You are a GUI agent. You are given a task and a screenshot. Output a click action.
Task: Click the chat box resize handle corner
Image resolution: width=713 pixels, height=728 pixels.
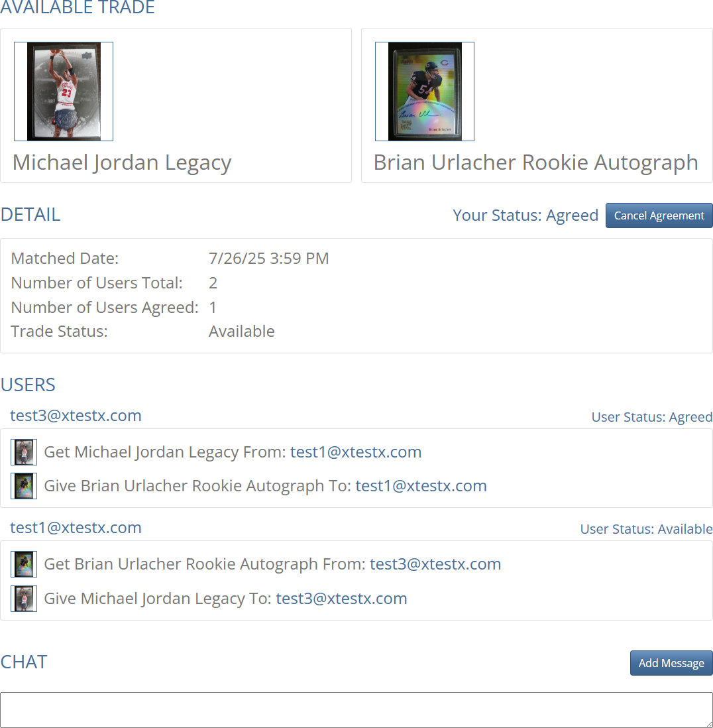[x=708, y=723]
